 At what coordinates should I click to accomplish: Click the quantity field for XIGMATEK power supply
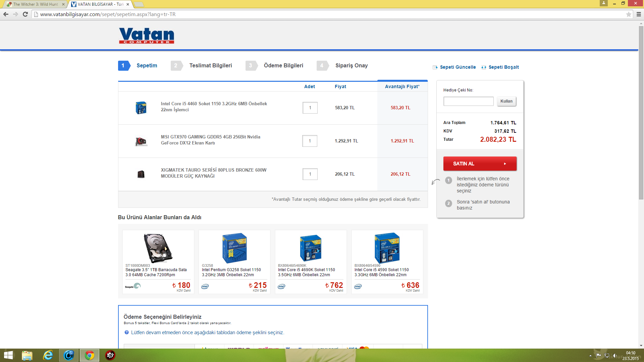click(x=310, y=174)
